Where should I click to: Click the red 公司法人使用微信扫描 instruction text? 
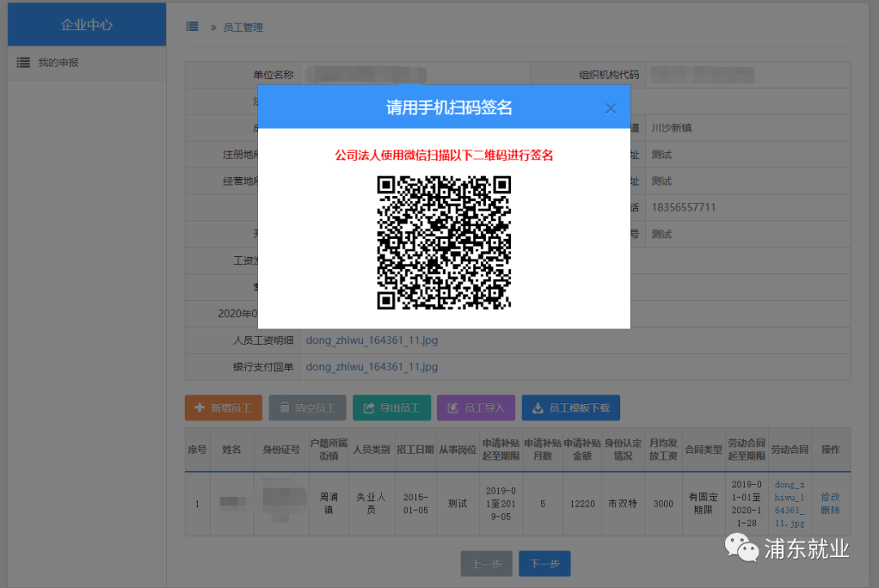click(x=444, y=155)
